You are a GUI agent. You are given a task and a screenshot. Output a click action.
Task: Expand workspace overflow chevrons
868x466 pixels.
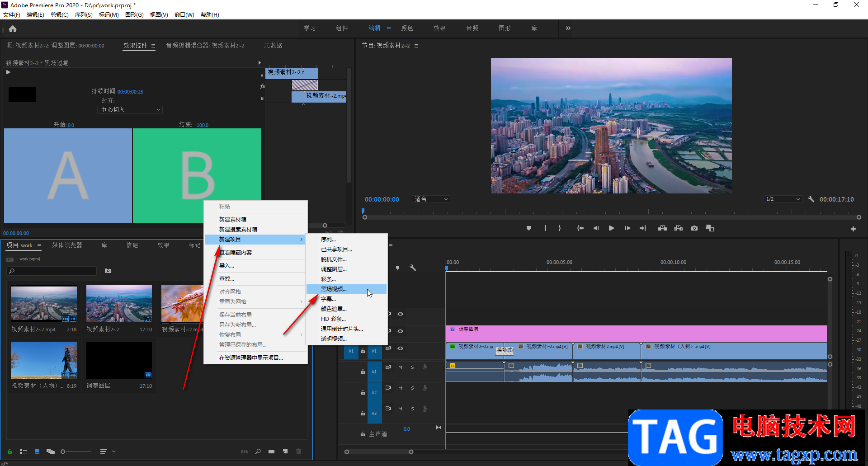568,28
